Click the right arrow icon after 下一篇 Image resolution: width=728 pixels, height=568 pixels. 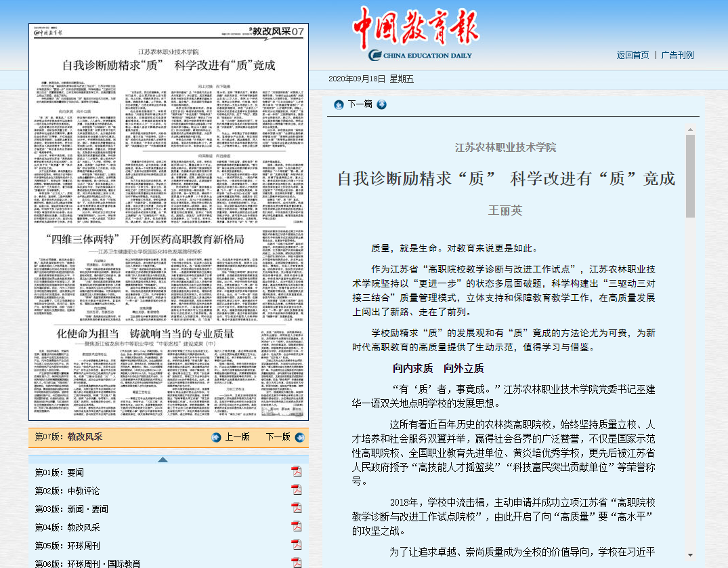click(382, 104)
